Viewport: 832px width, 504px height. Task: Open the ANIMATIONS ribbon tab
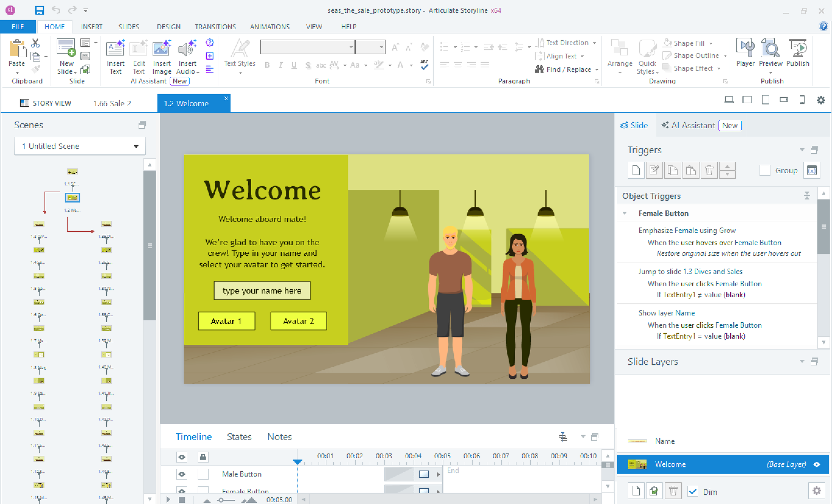click(269, 27)
